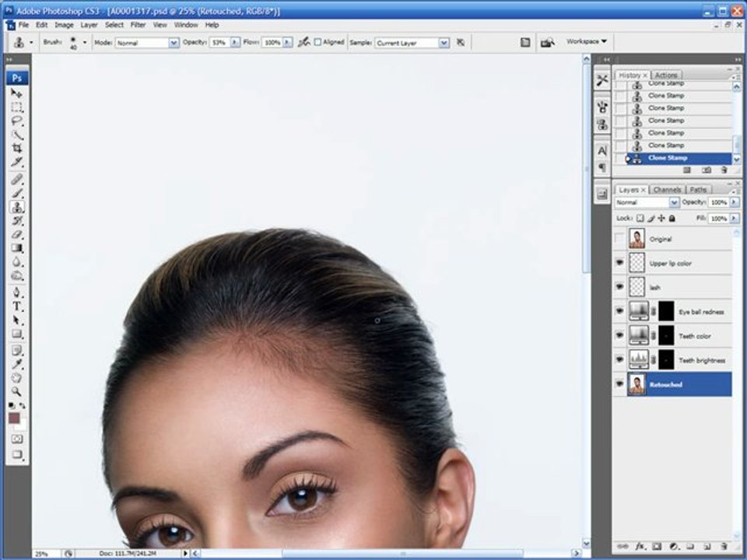Click the foreground color swatch

tap(14, 418)
